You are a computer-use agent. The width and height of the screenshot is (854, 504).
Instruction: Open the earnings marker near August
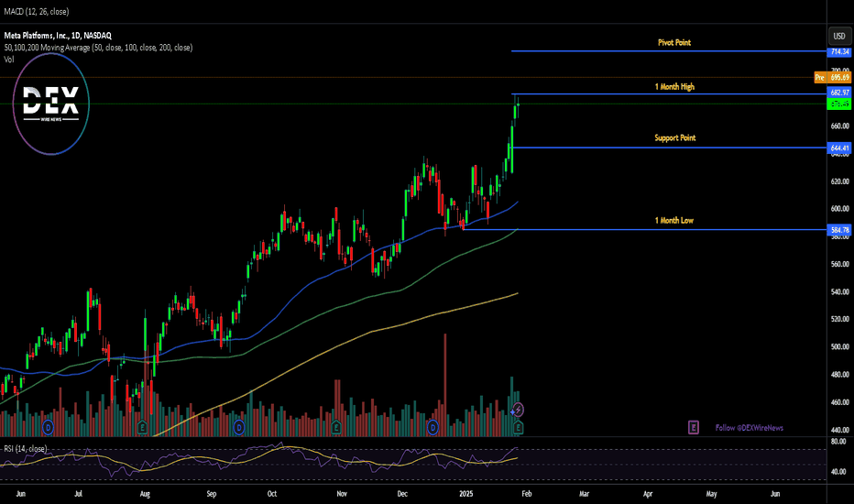(142, 428)
